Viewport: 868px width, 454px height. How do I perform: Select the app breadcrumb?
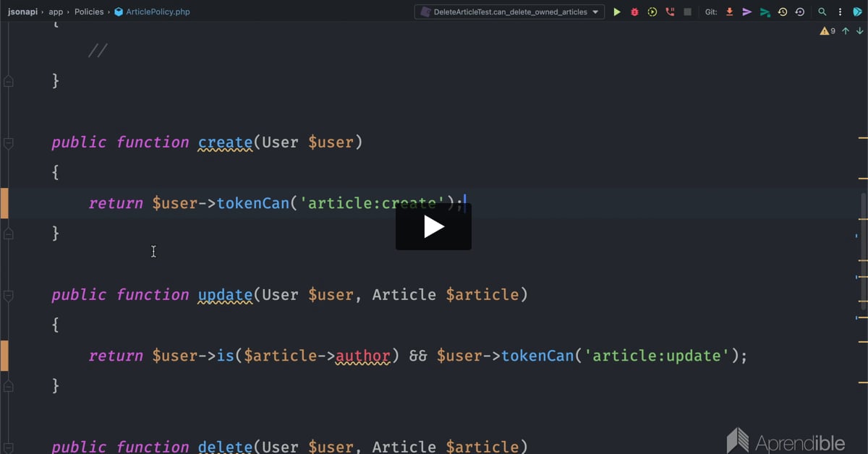coord(56,12)
